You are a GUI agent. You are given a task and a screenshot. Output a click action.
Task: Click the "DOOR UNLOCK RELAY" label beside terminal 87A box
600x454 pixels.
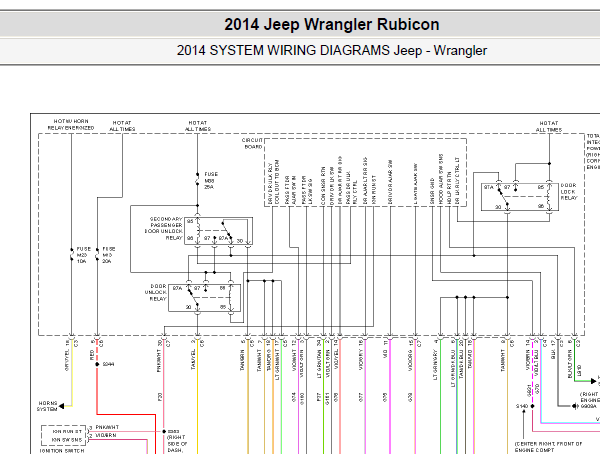point(156,292)
